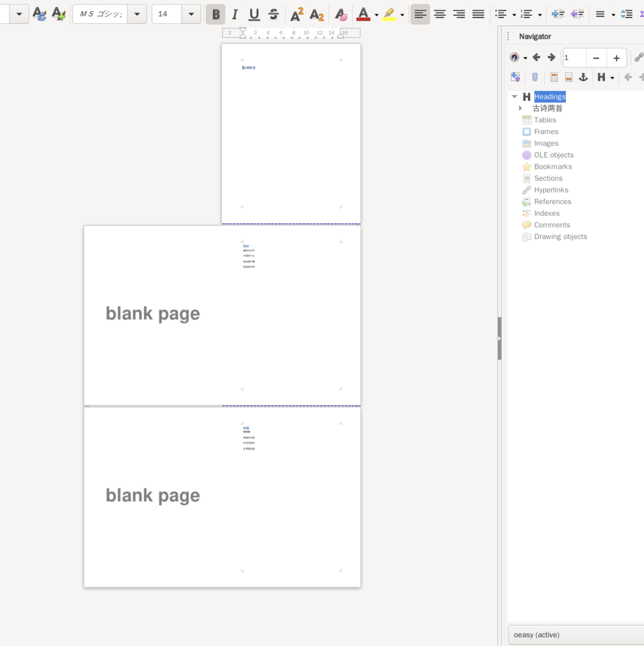Click the Anchor to Text icon
Viewport: 644px width, 646px height.
(583, 77)
